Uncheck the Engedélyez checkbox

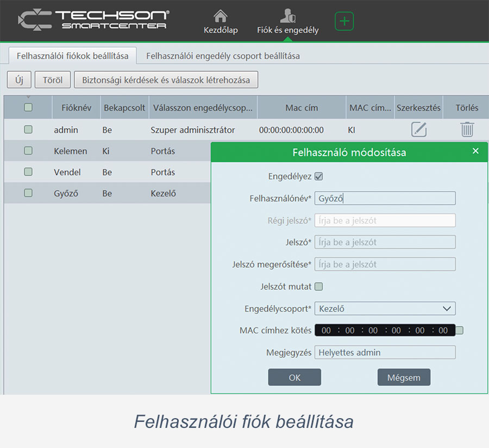click(319, 176)
